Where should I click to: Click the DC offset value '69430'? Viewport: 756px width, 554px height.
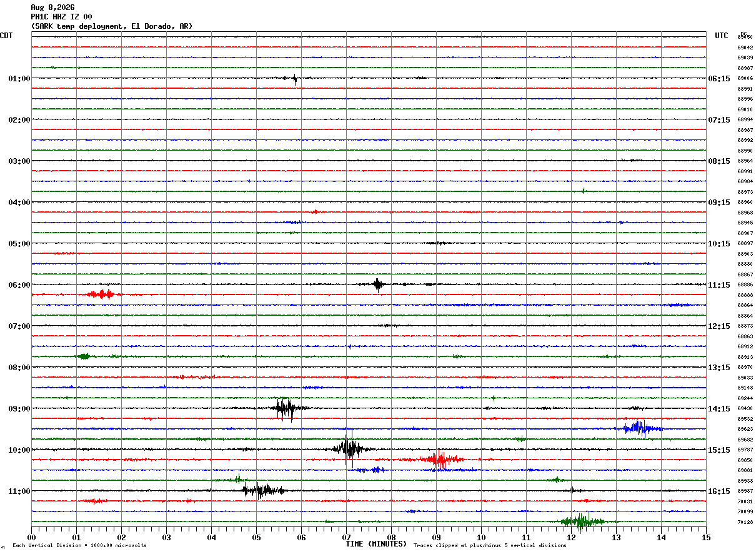pos(745,409)
